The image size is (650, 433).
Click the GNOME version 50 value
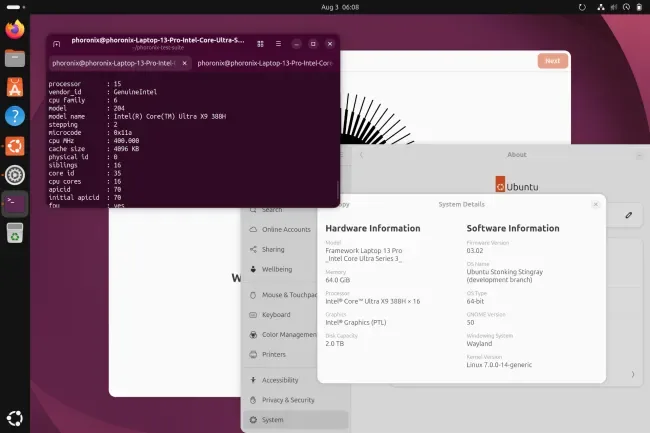pos(470,322)
